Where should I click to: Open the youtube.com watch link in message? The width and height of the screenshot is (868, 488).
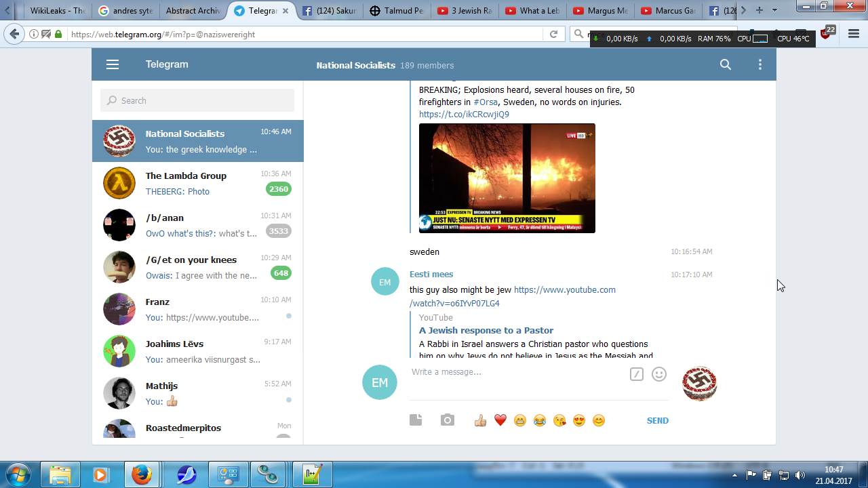(x=513, y=296)
